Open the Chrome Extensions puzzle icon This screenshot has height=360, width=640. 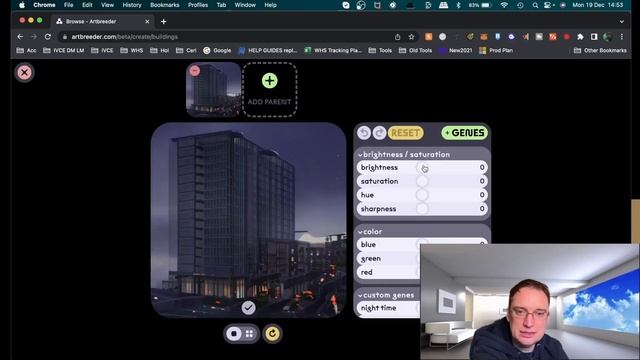[580, 37]
